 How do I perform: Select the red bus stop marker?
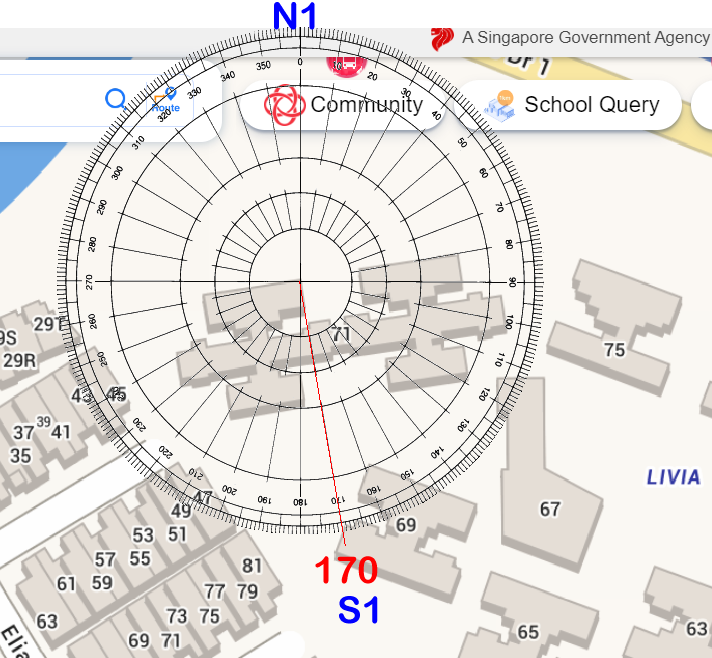(x=346, y=65)
